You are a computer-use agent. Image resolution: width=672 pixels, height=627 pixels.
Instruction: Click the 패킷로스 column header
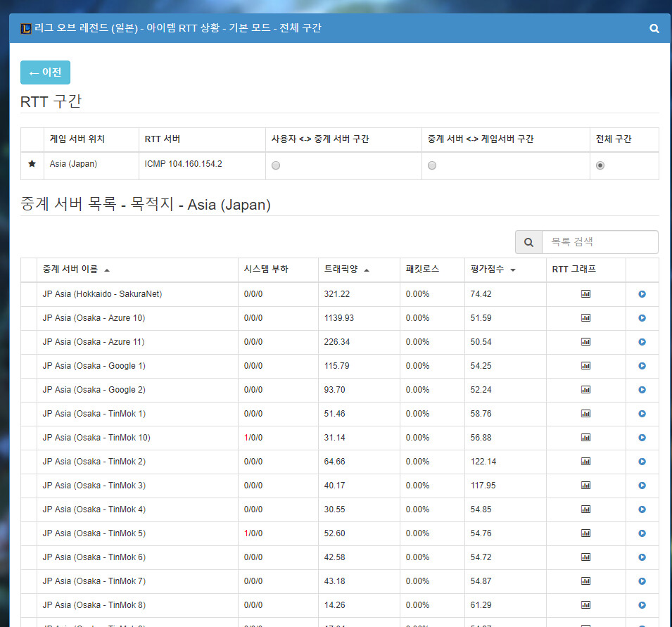pyautogui.click(x=422, y=270)
